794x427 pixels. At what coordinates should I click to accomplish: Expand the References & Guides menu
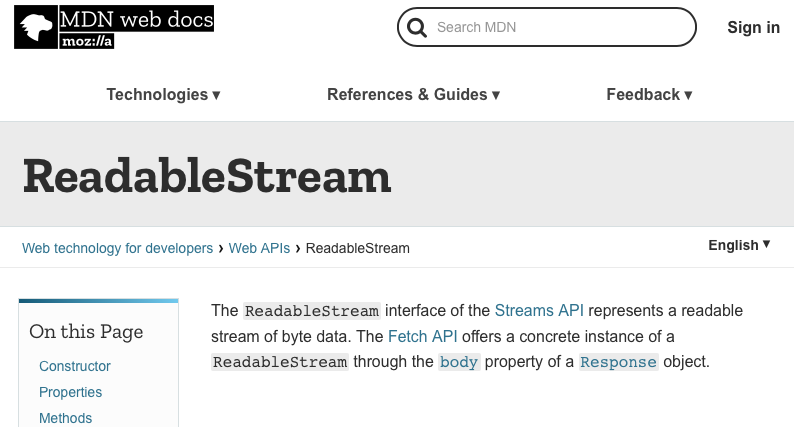click(413, 94)
